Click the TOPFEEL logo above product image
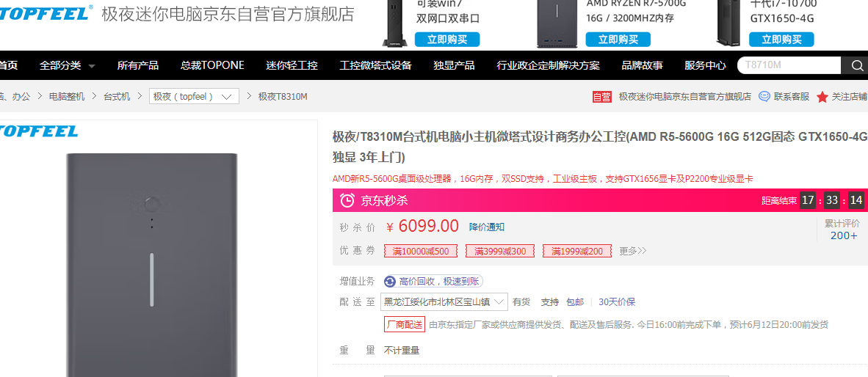868x377 pixels. point(39,131)
